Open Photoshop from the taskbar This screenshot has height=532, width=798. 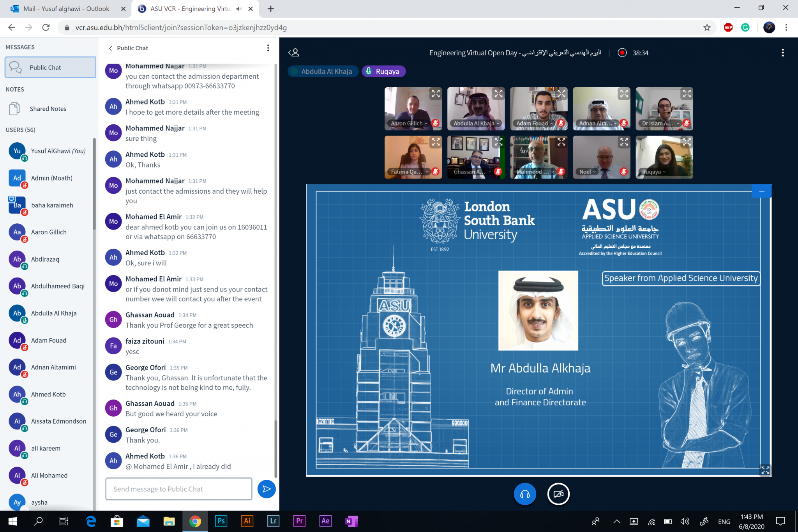tap(221, 521)
